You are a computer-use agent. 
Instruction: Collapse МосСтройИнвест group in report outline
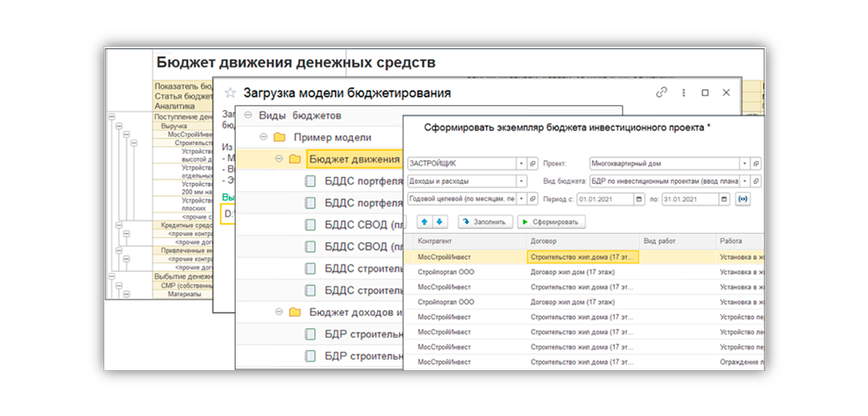coord(126,135)
